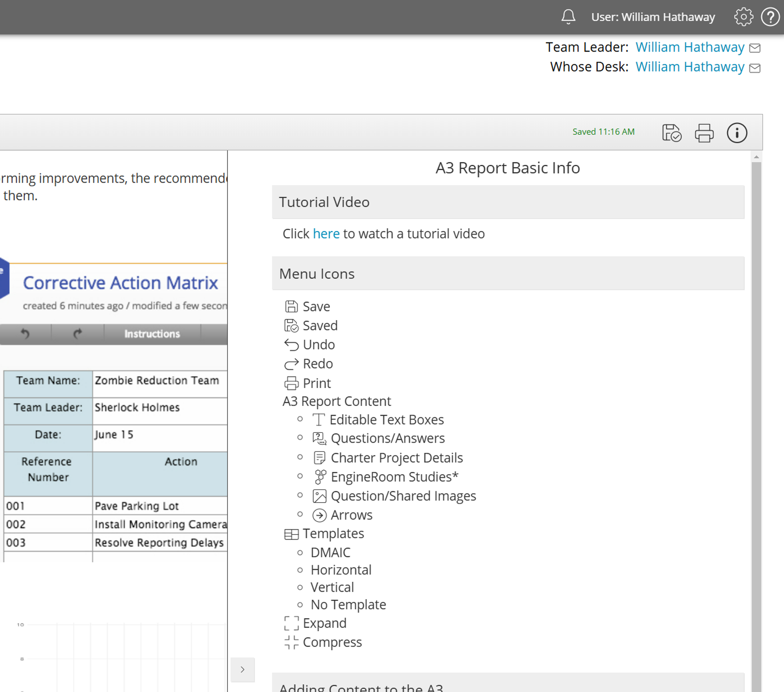Click the Print icon in toolbar
The image size is (784, 692).
pos(704,133)
